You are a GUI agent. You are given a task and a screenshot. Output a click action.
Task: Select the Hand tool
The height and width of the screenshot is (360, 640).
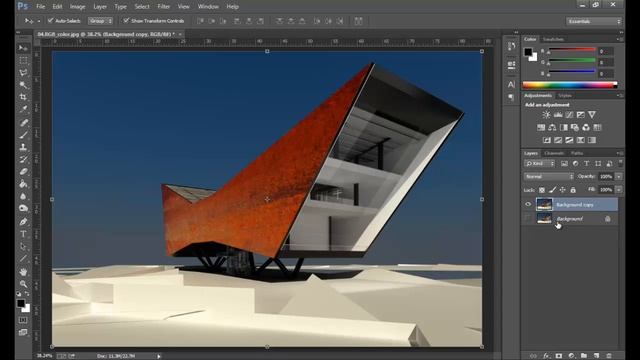[23, 272]
